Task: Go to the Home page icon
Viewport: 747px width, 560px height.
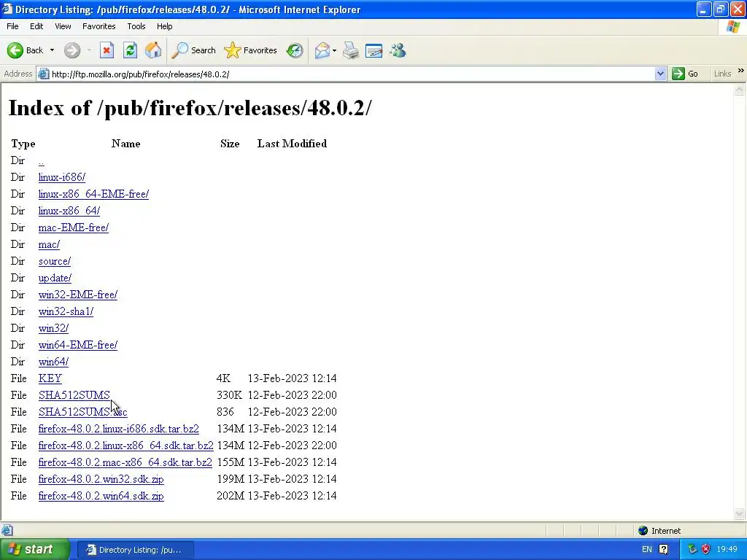Action: click(153, 50)
